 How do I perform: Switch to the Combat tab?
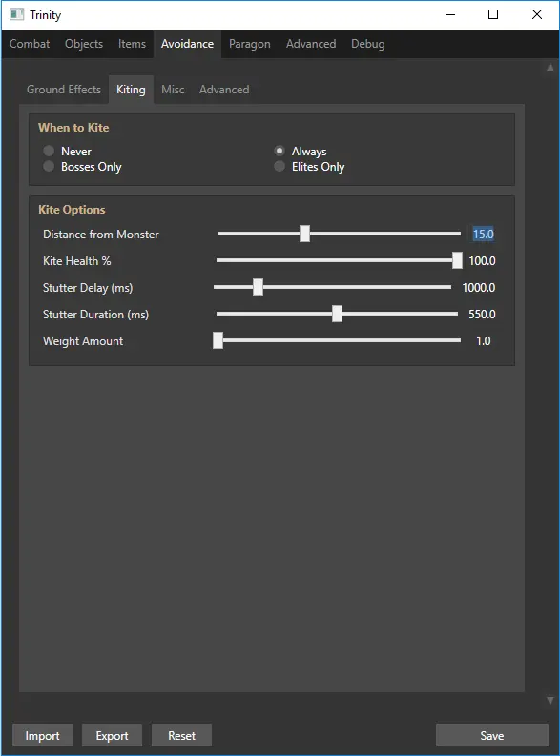pyautogui.click(x=30, y=44)
